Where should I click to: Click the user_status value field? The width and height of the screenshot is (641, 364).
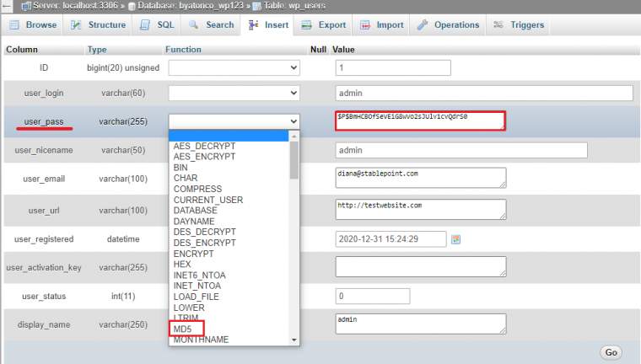(373, 297)
